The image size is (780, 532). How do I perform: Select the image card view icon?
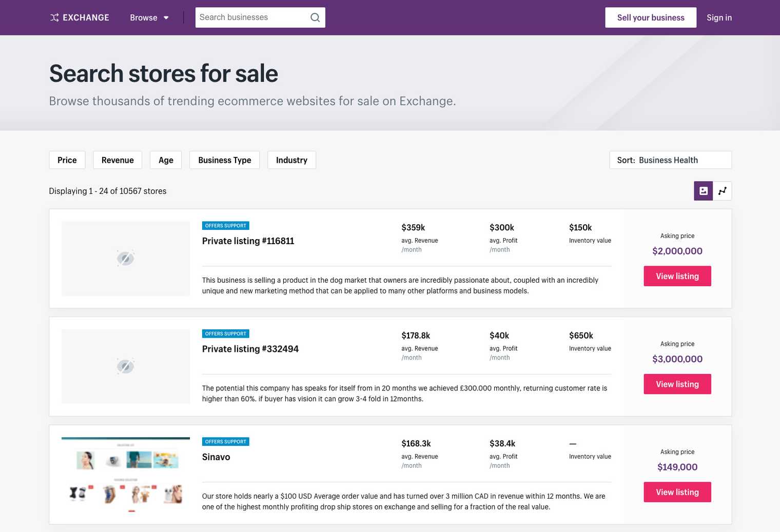703,190
